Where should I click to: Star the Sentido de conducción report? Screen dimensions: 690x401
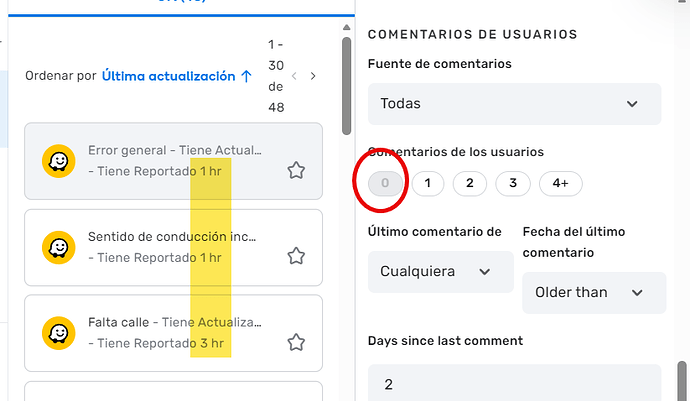pyautogui.click(x=296, y=256)
